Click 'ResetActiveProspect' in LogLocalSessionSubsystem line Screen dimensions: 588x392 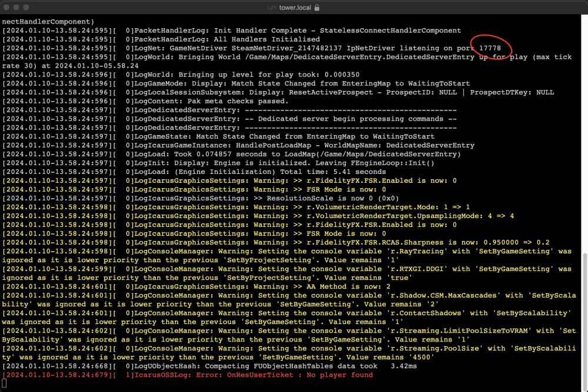click(330, 92)
